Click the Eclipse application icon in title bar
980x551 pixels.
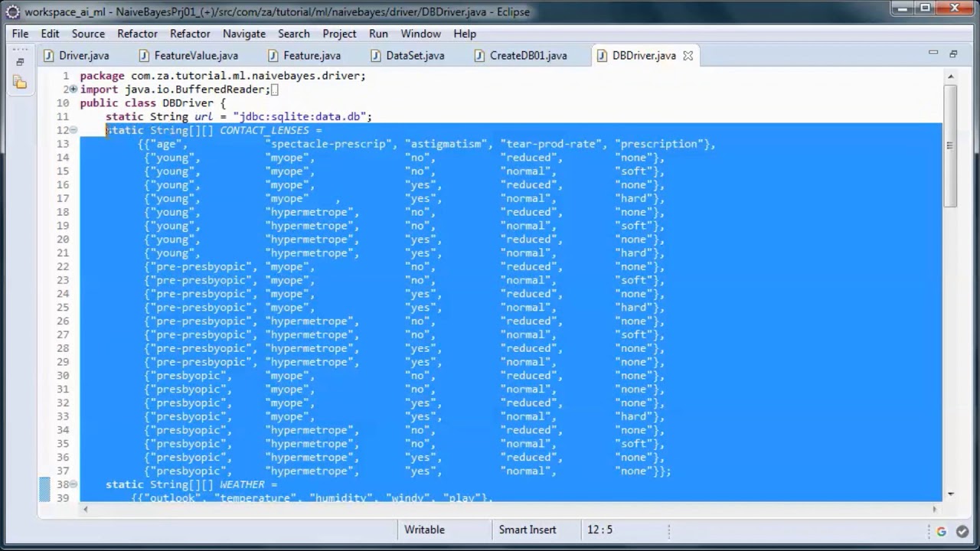pyautogui.click(x=12, y=11)
